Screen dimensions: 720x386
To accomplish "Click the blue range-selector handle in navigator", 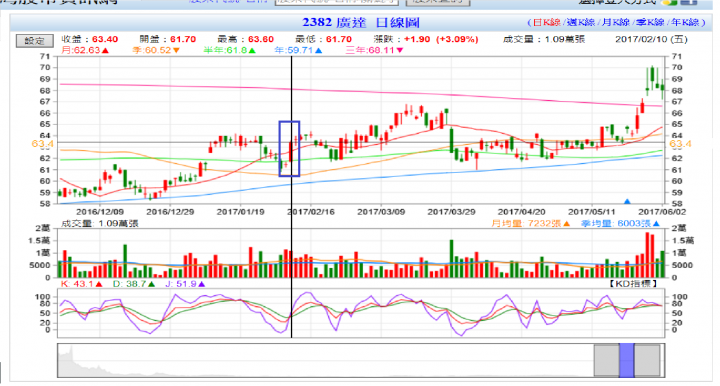I will point(626,360).
